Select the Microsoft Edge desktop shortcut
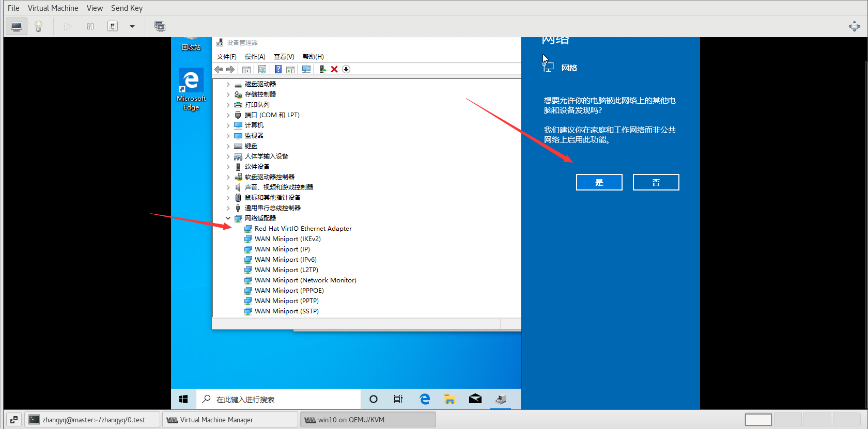The height and width of the screenshot is (429, 868). tap(191, 89)
